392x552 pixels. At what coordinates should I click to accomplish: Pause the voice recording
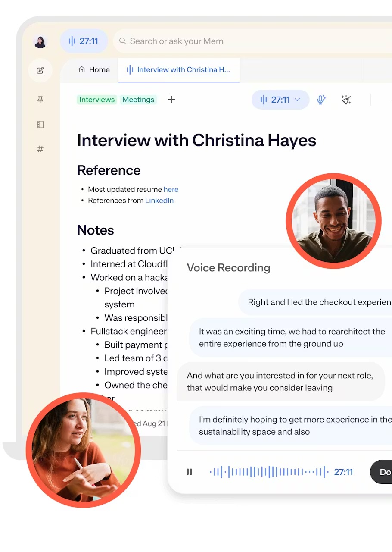(189, 472)
